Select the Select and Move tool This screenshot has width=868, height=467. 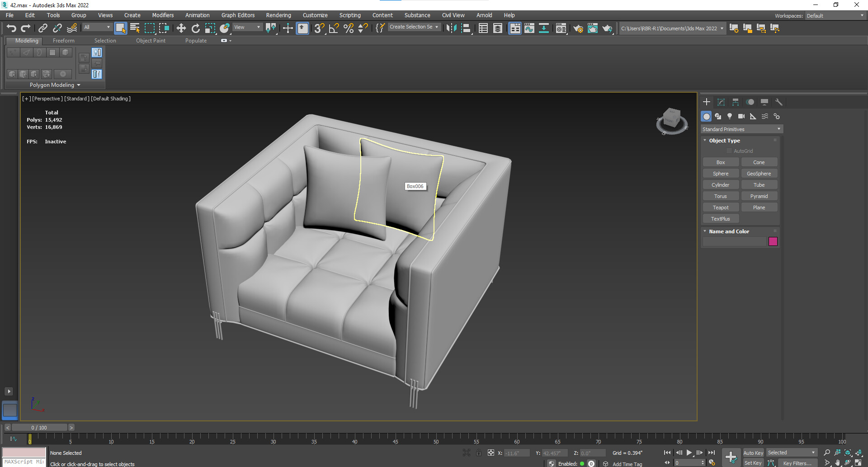click(x=181, y=28)
